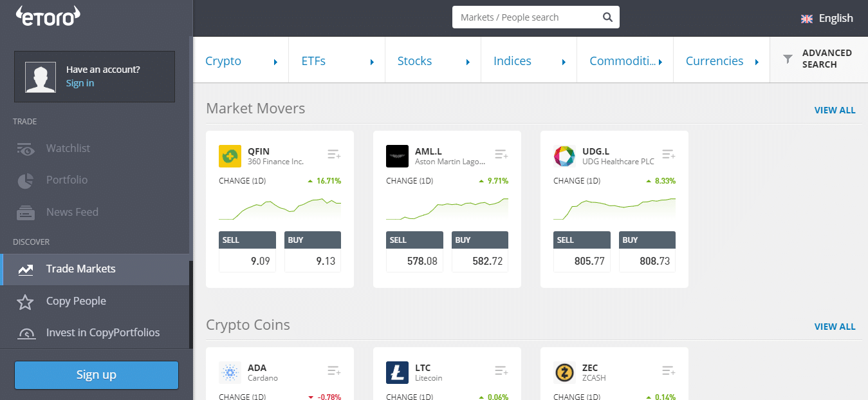Screen dimensions: 868x400
Task: Open the ETFs markets tab
Action: pyautogui.click(x=337, y=60)
